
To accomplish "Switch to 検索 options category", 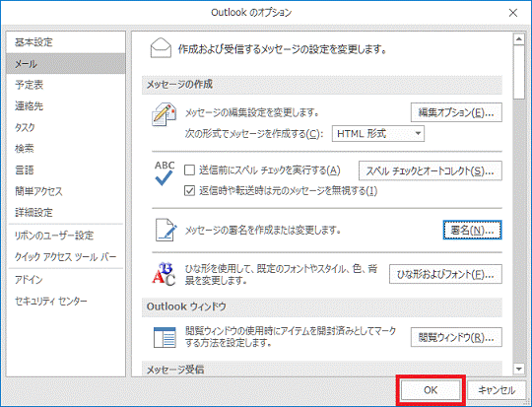I will (x=66, y=149).
